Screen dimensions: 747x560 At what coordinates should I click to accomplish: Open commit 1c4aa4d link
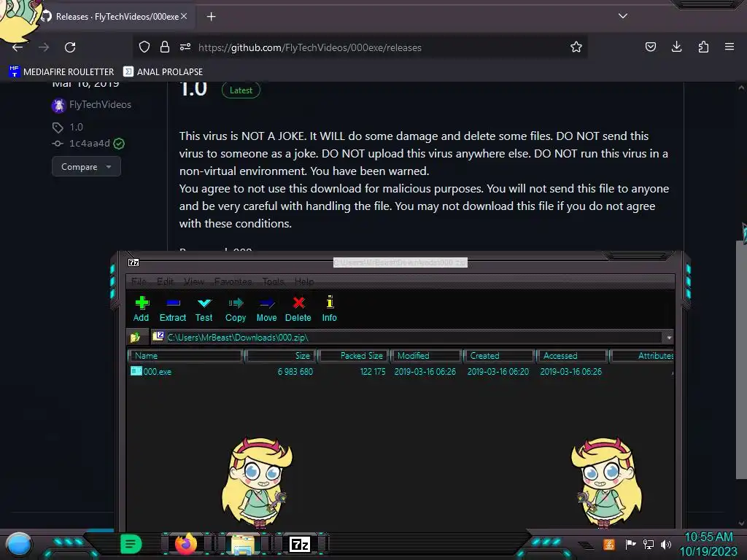click(90, 144)
